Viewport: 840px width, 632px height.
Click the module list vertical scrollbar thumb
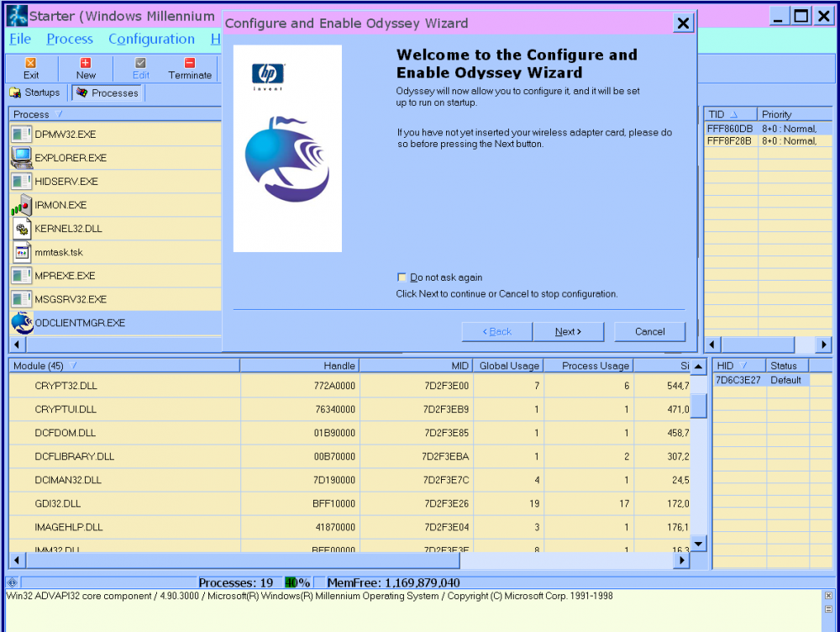(698, 405)
